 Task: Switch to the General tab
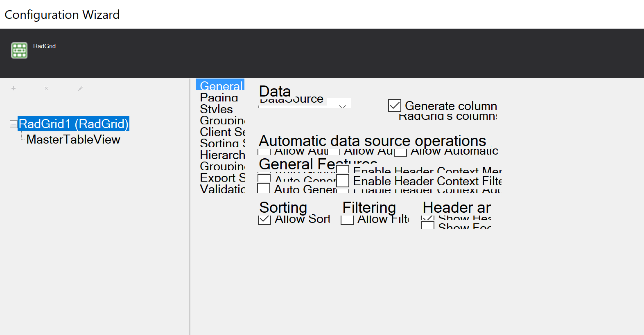(x=221, y=85)
